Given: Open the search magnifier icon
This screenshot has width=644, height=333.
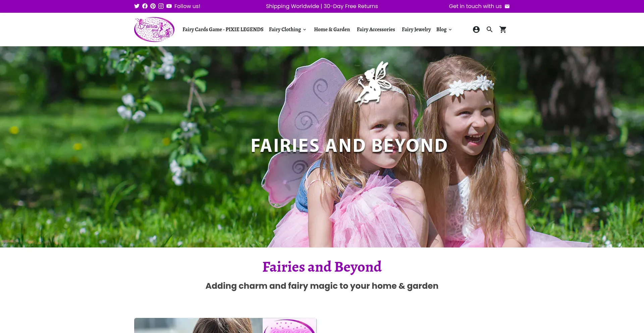Looking at the screenshot, I should tap(490, 30).
